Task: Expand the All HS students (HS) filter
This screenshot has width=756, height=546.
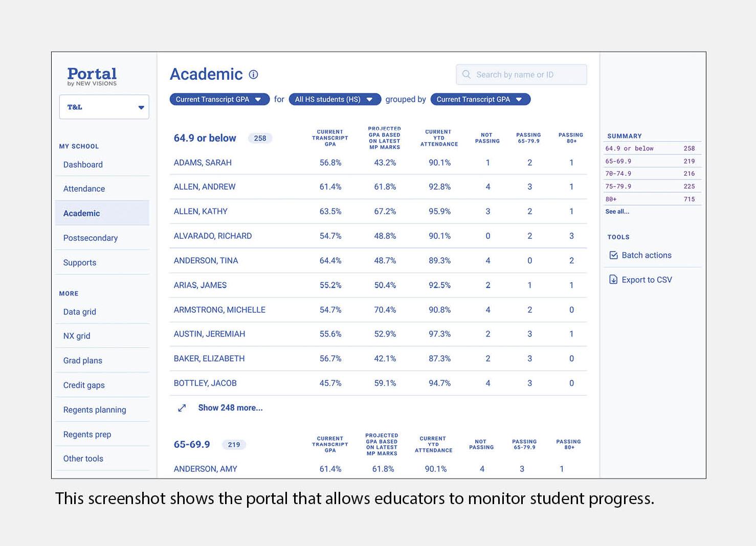Action: pyautogui.click(x=335, y=99)
